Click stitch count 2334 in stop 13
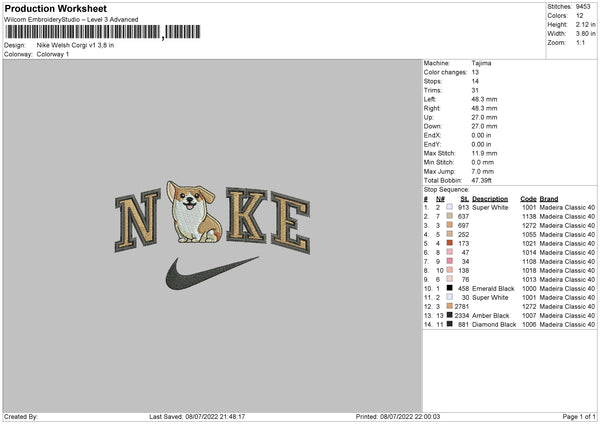Viewport: 600px width, 424px height. pyautogui.click(x=462, y=316)
